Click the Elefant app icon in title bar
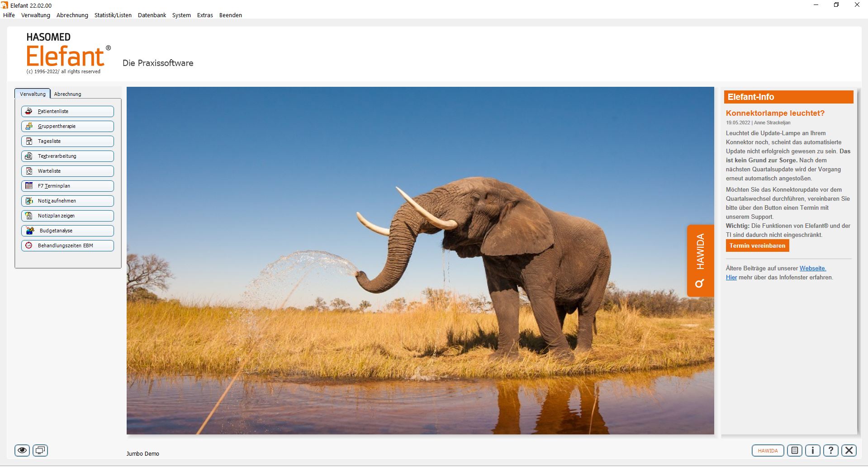Viewport: 868px width, 467px height. pyautogui.click(x=5, y=5)
